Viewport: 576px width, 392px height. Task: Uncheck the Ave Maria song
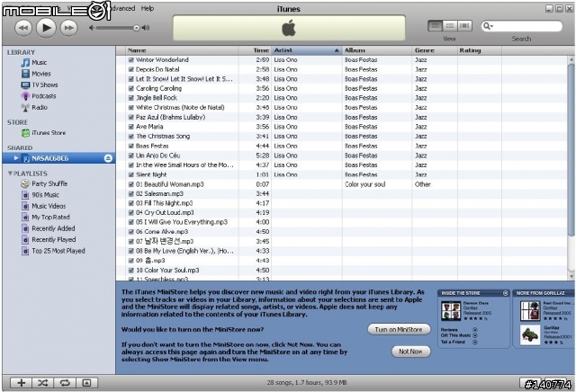click(131, 127)
